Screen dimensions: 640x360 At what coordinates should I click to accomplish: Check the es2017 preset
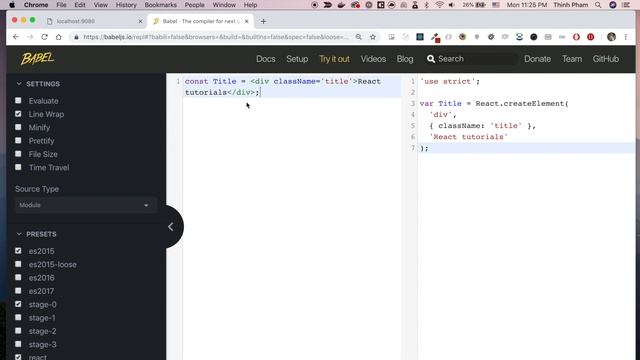18,291
